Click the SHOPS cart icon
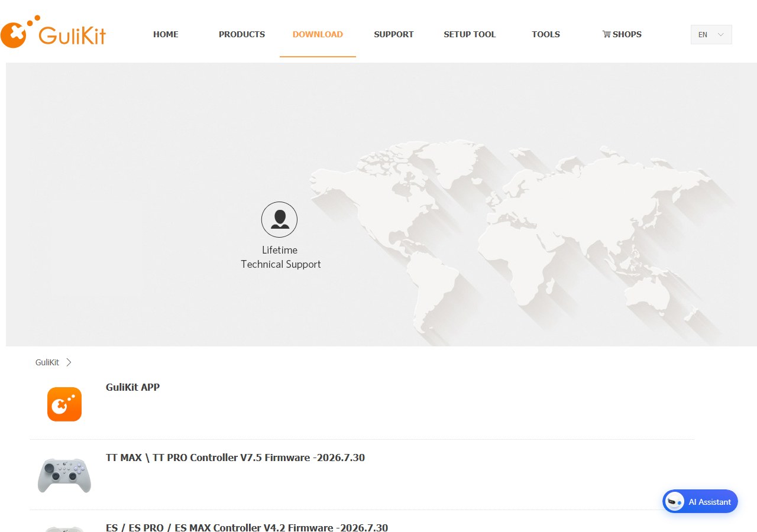757x532 pixels. (606, 34)
